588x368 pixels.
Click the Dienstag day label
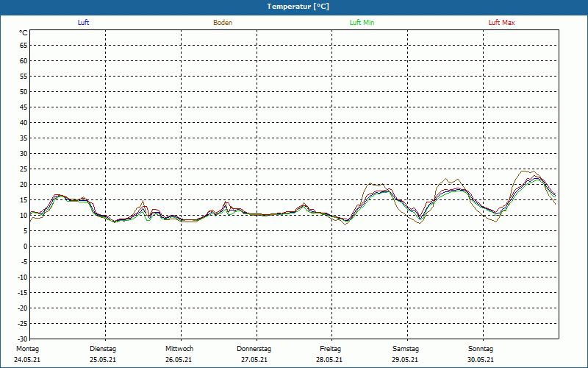point(103,349)
